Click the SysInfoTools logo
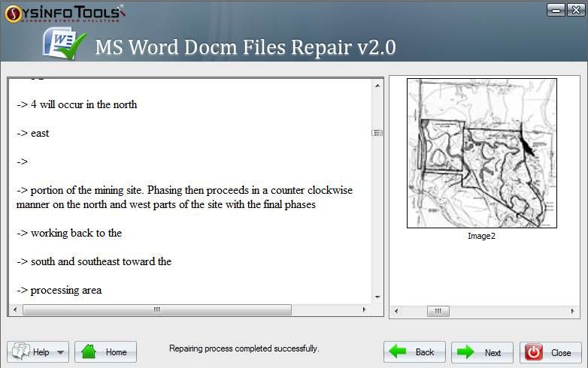This screenshot has height=368, width=588. pos(65,14)
